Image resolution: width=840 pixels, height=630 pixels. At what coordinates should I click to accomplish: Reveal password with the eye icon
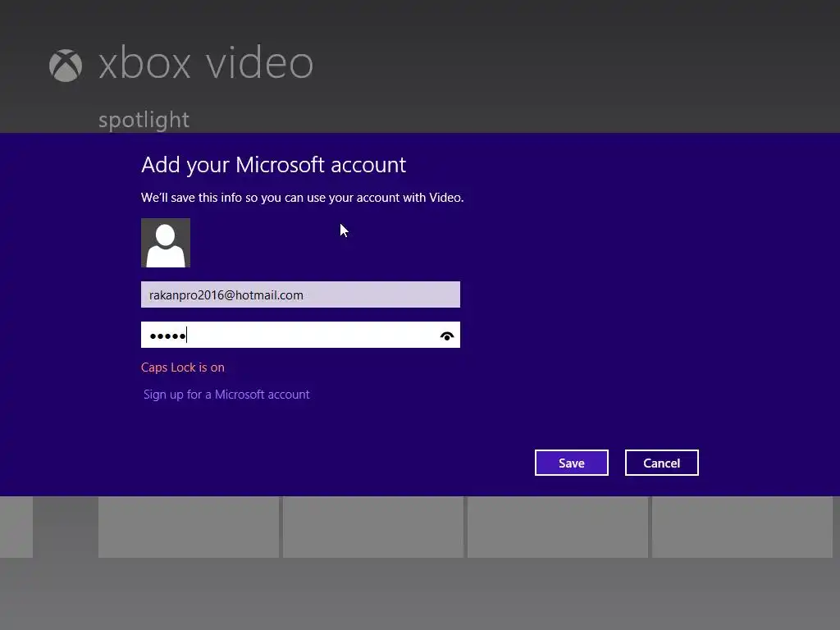(447, 336)
